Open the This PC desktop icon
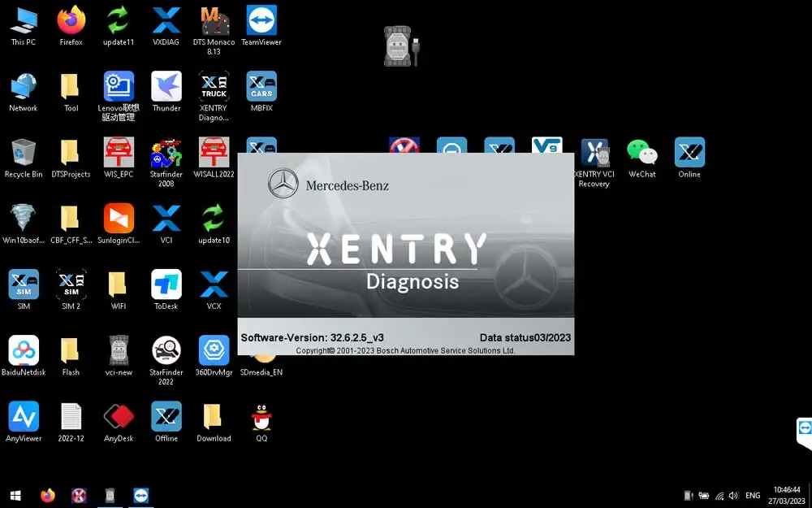This screenshot has width=812, height=508. (24, 26)
